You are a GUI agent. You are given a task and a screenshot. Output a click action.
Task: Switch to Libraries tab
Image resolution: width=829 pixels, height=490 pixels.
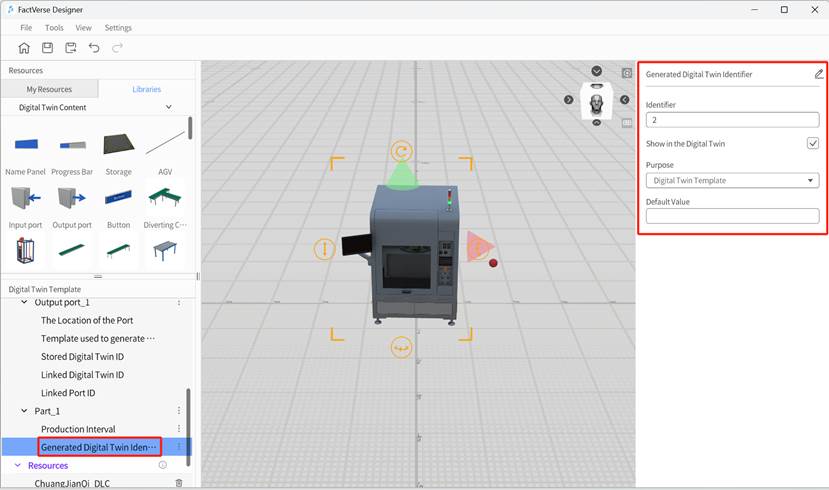[146, 89]
